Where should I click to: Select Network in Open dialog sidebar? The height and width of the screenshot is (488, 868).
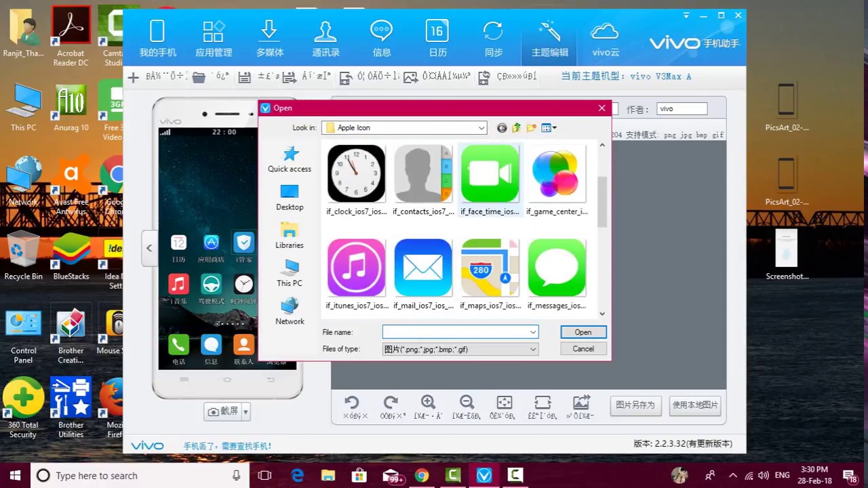coord(290,312)
